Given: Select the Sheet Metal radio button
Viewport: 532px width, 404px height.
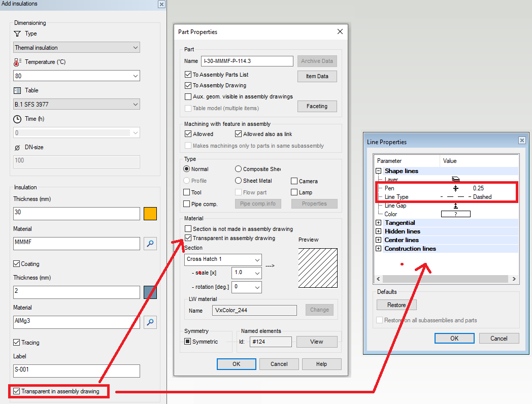Looking at the screenshot, I should pyautogui.click(x=239, y=181).
